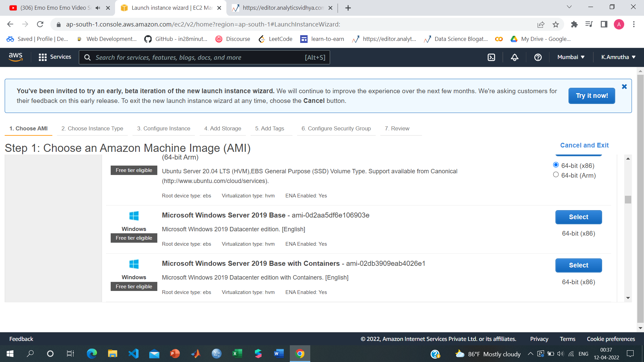The image size is (644, 362).
Task: Open File Explorer from taskbar
Action: click(x=112, y=354)
